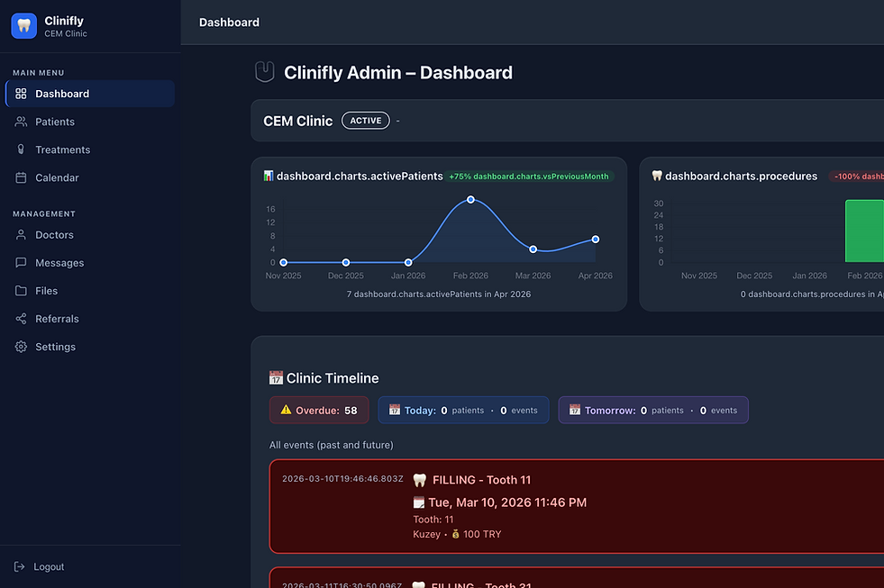This screenshot has height=588, width=884.
Task: Open the FILLING - Tooth 31 event card
Action: [577, 578]
